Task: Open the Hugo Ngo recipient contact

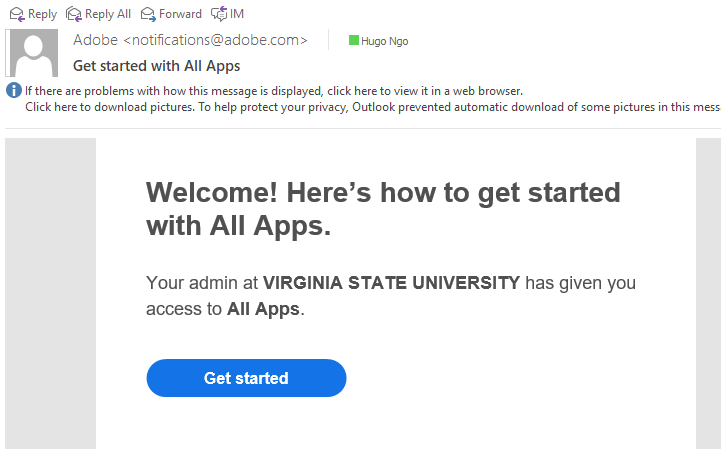Action: tap(384, 41)
